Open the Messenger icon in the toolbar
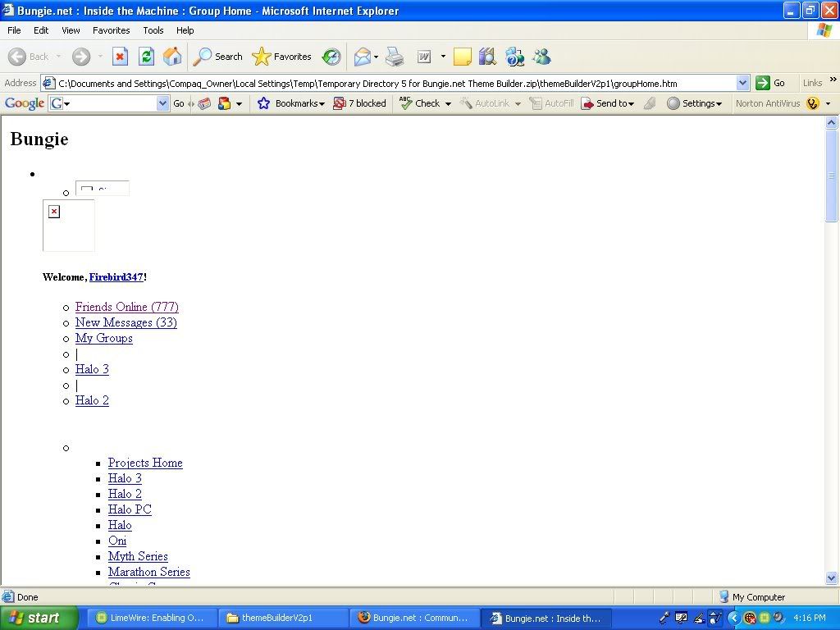The image size is (840, 630). click(x=541, y=57)
